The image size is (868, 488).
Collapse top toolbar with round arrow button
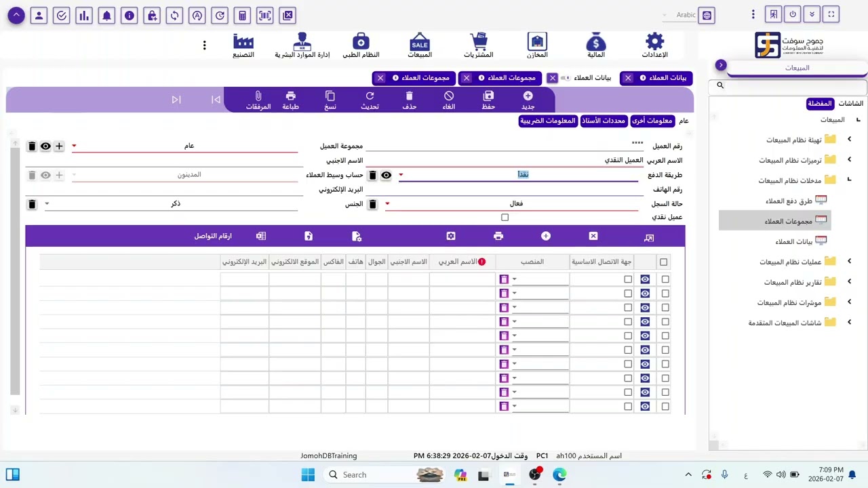click(16, 15)
